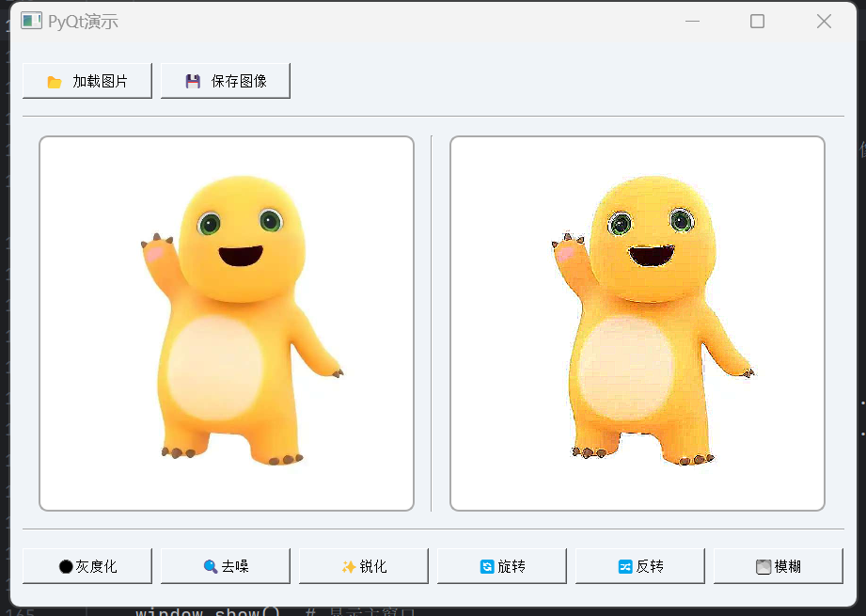Save the result using 保存图像 button
This screenshot has width=866, height=616.
225,81
